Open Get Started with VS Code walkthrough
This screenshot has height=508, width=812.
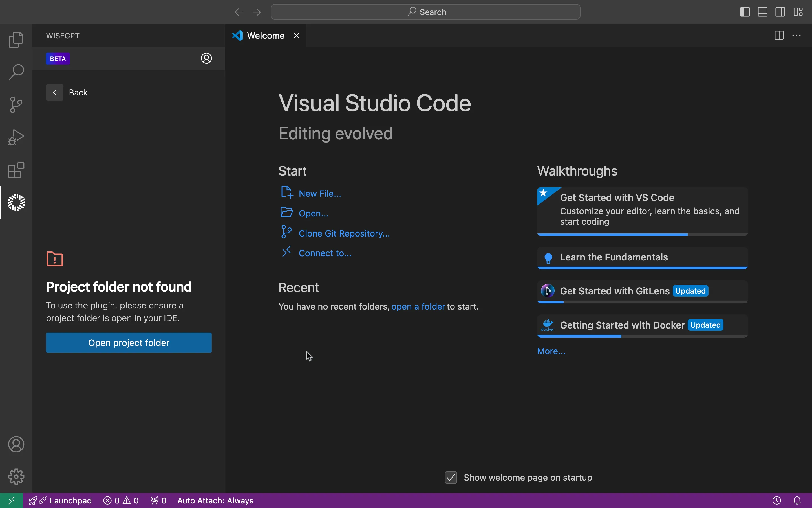642,211
